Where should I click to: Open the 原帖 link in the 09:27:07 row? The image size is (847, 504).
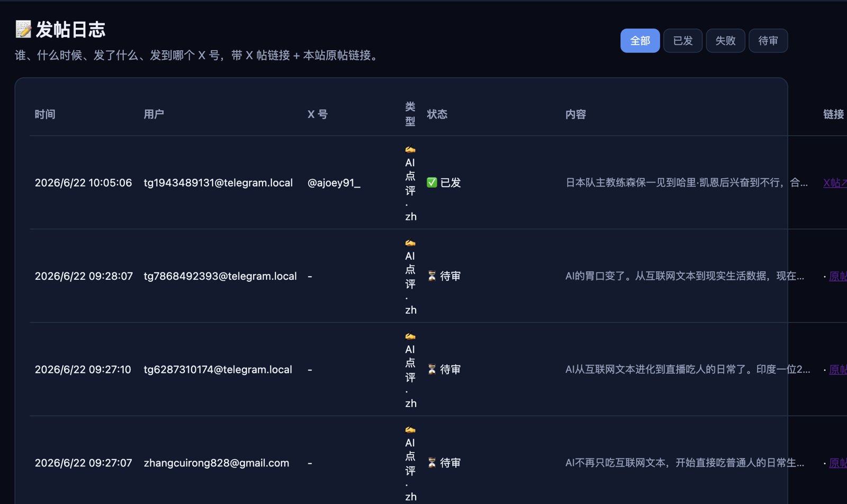837,463
